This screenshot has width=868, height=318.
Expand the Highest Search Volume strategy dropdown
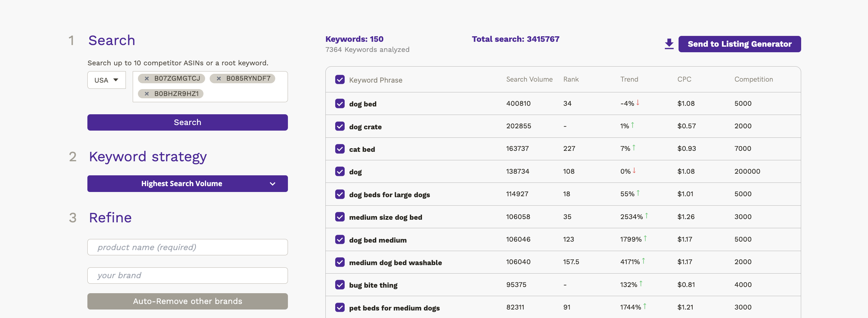click(187, 183)
